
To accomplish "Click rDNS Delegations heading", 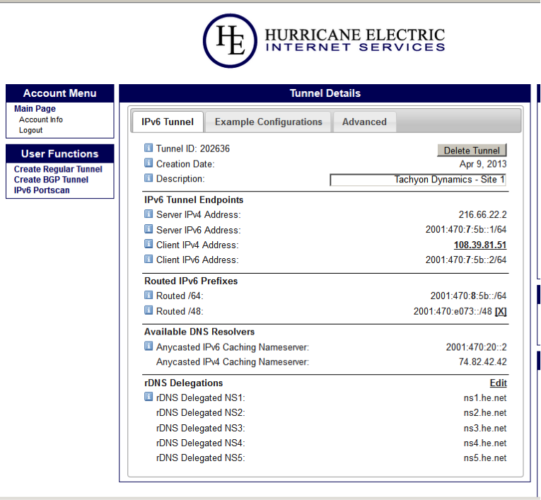I will point(184,383).
